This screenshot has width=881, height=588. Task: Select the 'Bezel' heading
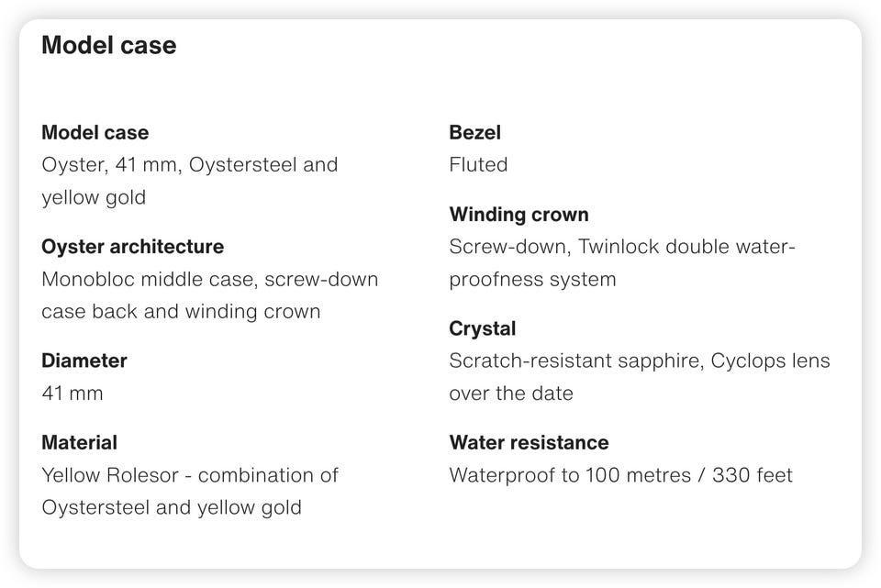(x=474, y=132)
